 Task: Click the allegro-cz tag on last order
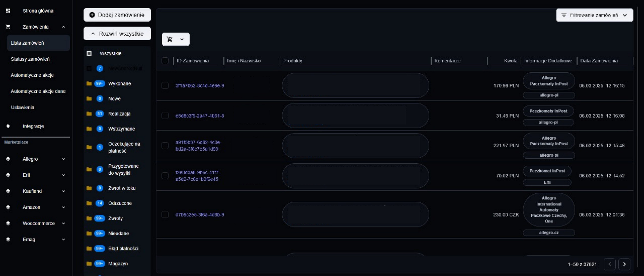(x=549, y=233)
